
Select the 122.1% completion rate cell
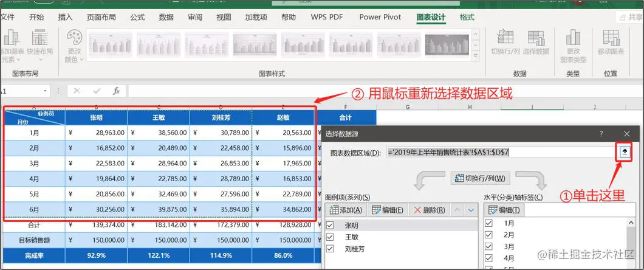(x=159, y=255)
